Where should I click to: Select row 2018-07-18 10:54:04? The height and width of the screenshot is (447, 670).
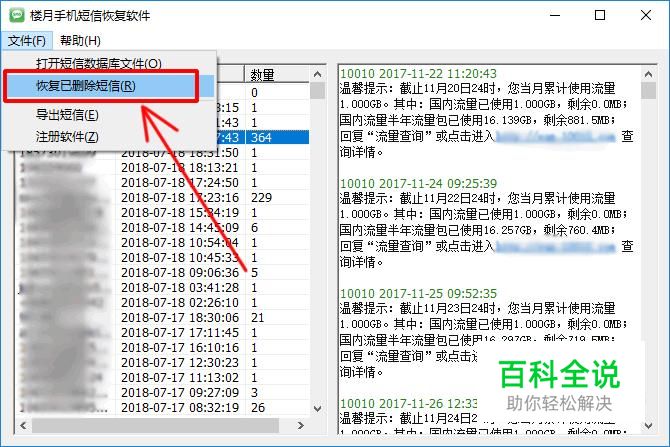pyautogui.click(x=162, y=242)
